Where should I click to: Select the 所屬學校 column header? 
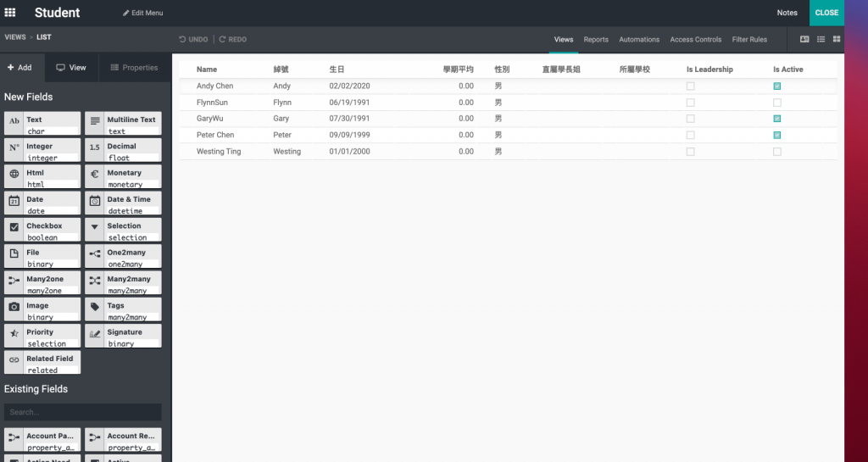coord(634,70)
